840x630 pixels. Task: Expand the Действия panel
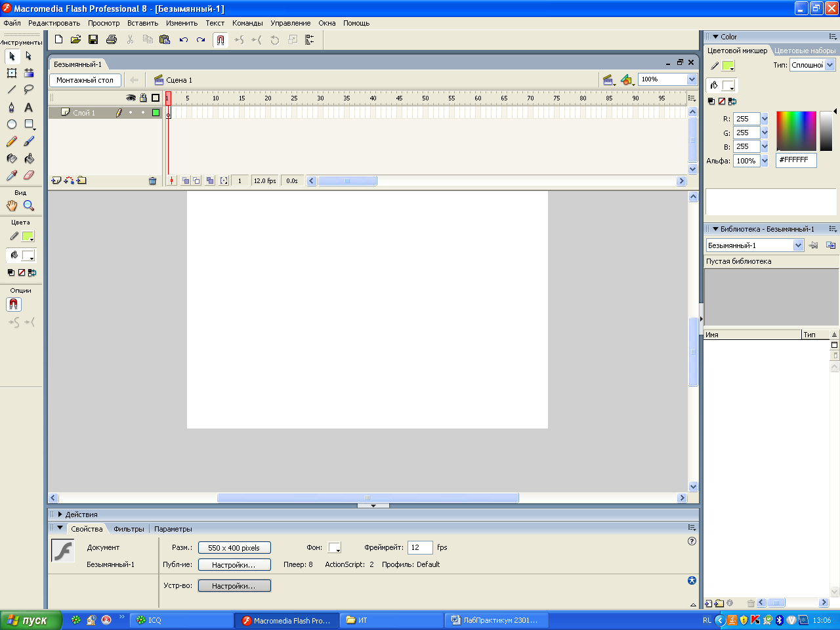(x=60, y=514)
